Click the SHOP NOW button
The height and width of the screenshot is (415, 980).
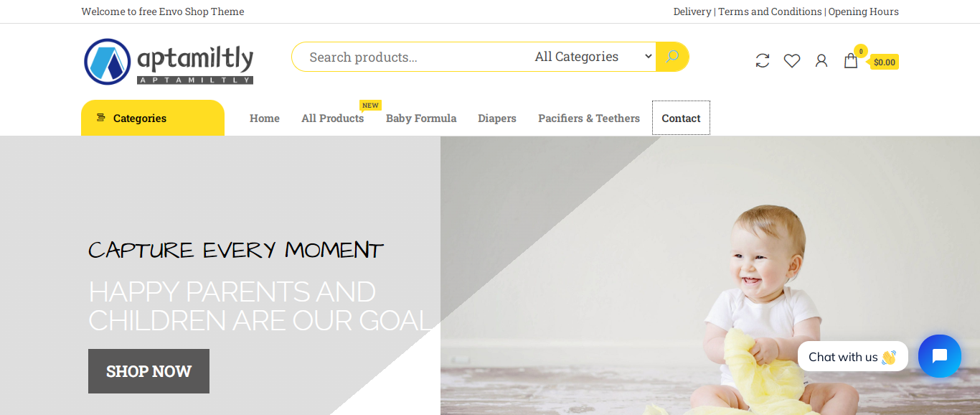pos(149,371)
